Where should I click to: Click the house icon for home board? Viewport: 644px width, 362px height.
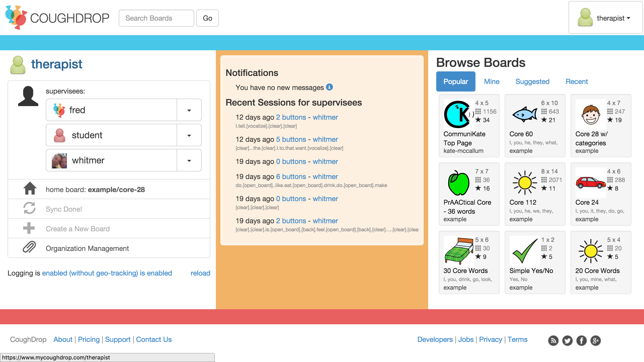(x=30, y=189)
